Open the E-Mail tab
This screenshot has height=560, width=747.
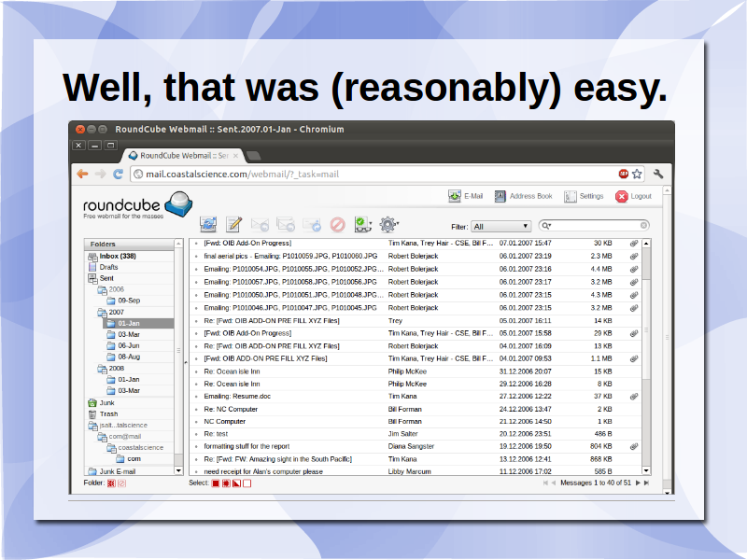pos(465,196)
